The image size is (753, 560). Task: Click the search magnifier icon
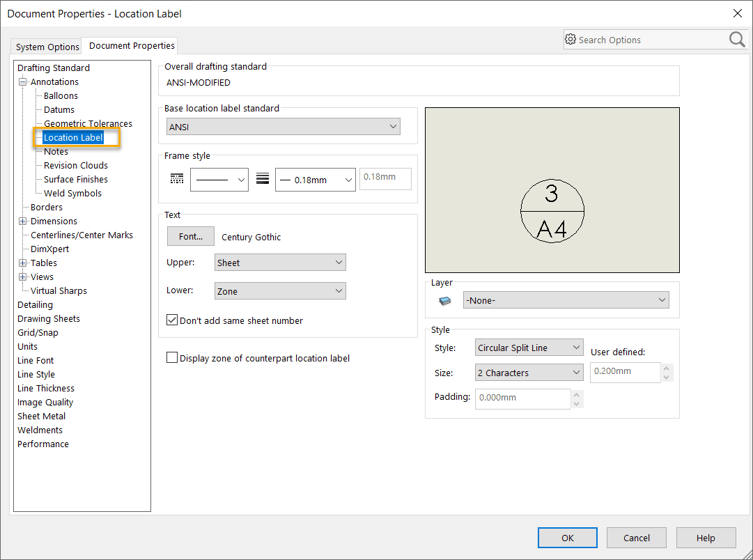coord(737,40)
